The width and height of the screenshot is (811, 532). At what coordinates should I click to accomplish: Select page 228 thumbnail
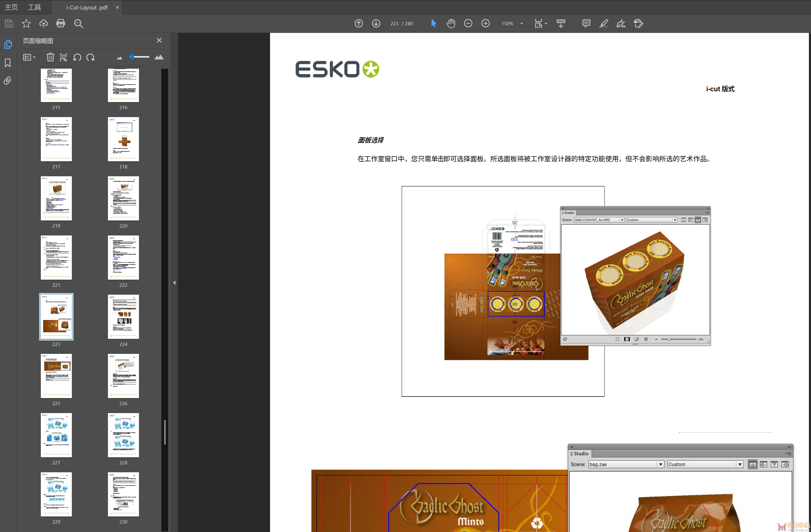[x=123, y=435]
